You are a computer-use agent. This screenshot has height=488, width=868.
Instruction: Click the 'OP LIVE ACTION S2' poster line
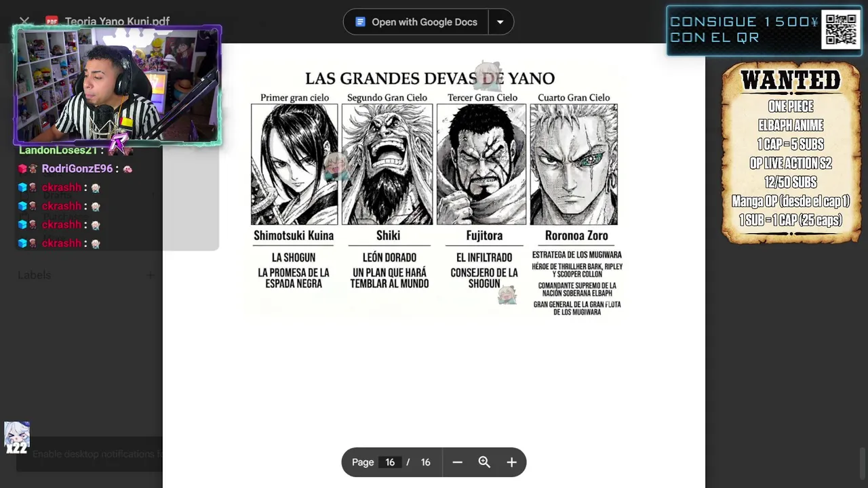tap(791, 163)
